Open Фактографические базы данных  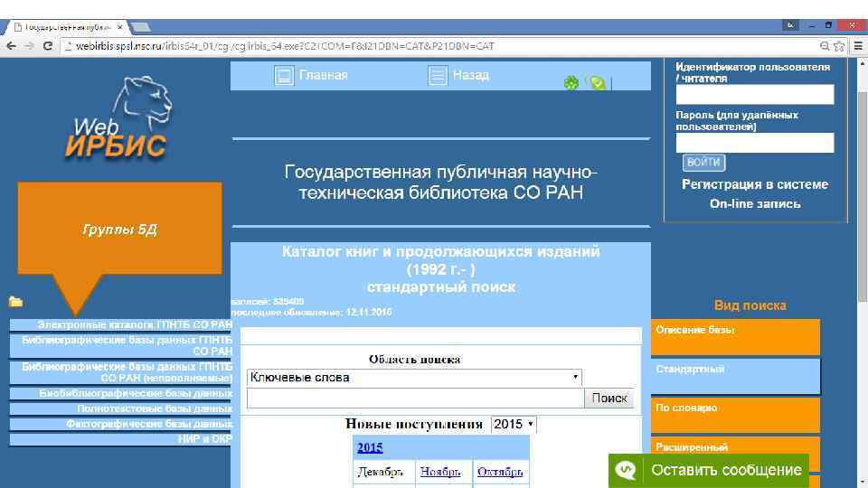(120, 424)
